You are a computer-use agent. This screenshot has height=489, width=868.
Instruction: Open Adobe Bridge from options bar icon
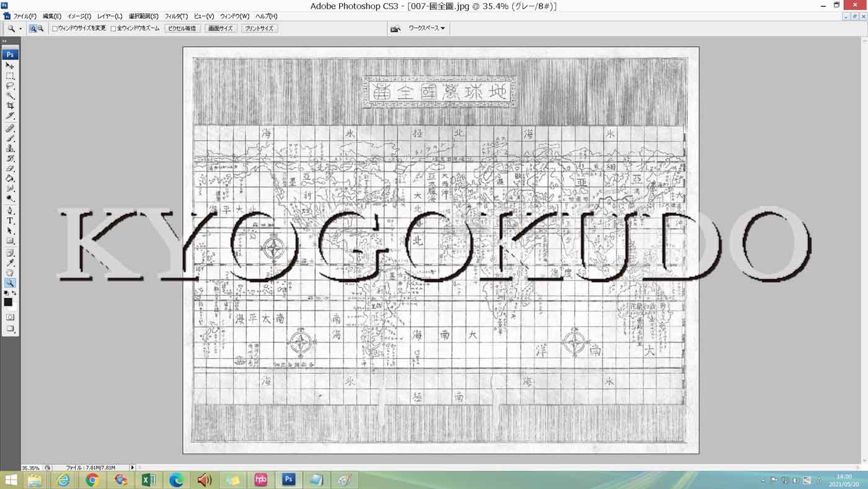pos(395,29)
